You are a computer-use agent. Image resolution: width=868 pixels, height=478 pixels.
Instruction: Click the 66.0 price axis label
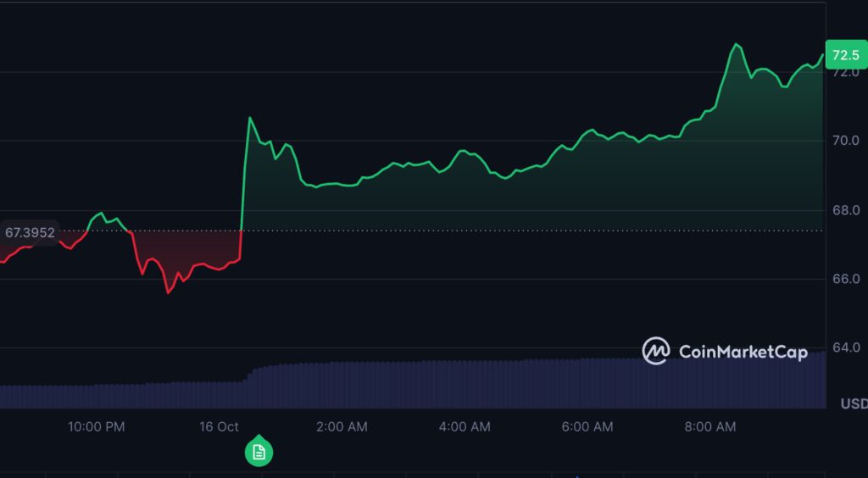(845, 279)
